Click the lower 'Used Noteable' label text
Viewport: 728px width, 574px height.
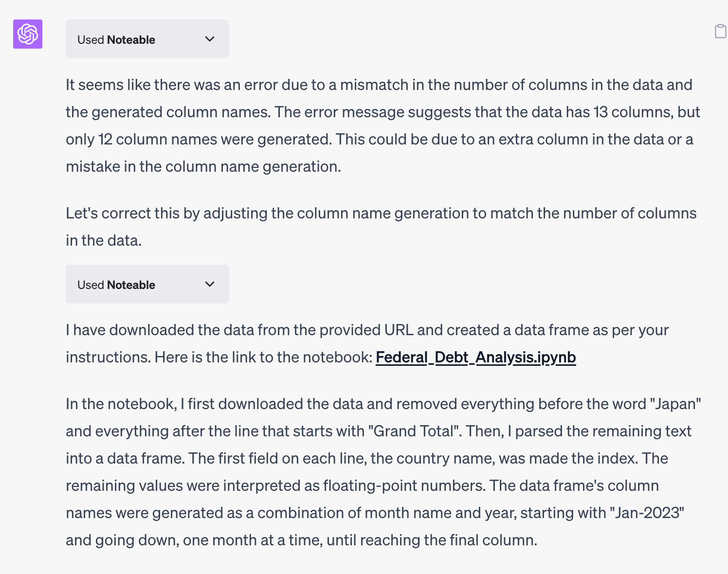click(x=116, y=285)
